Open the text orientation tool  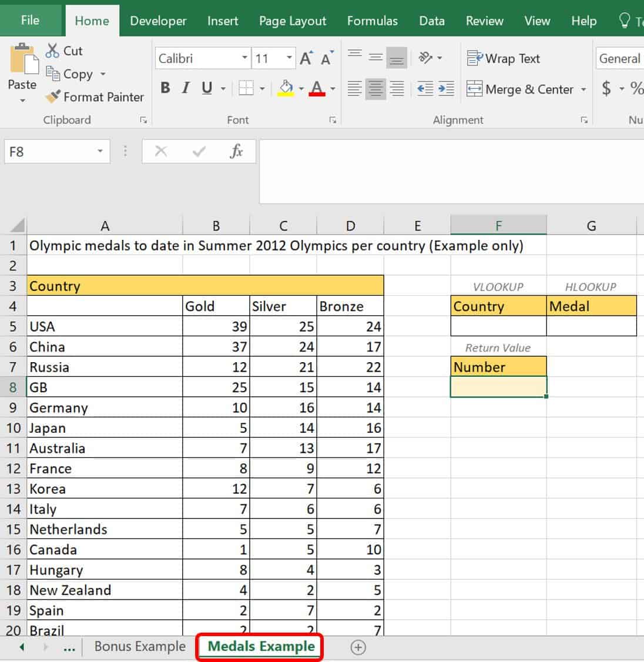click(x=426, y=58)
